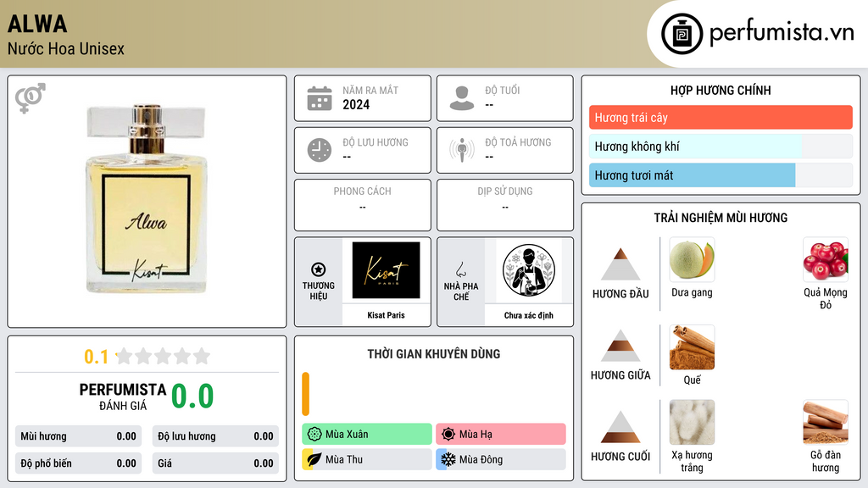The width and height of the screenshot is (868, 488).
Task: Click the perfumista.vn site name
Action: pos(782,32)
